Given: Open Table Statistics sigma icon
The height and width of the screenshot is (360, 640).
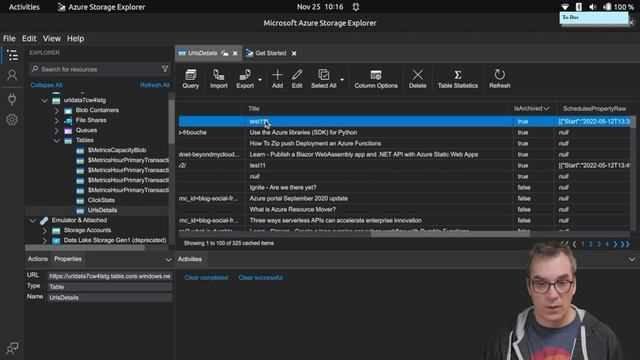Looking at the screenshot, I should (458, 79).
